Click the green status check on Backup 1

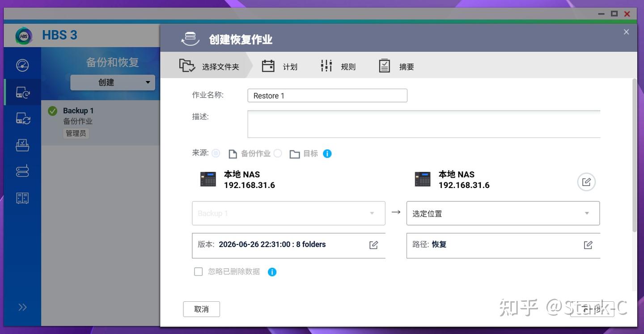[53, 111]
